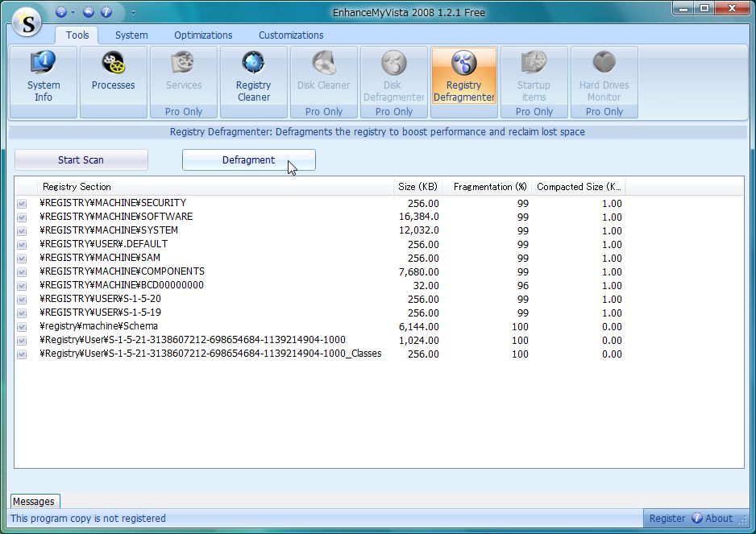Screen dimensions: 756x534
Task: Click 'This program copy is not registered' text
Action: (x=88, y=519)
